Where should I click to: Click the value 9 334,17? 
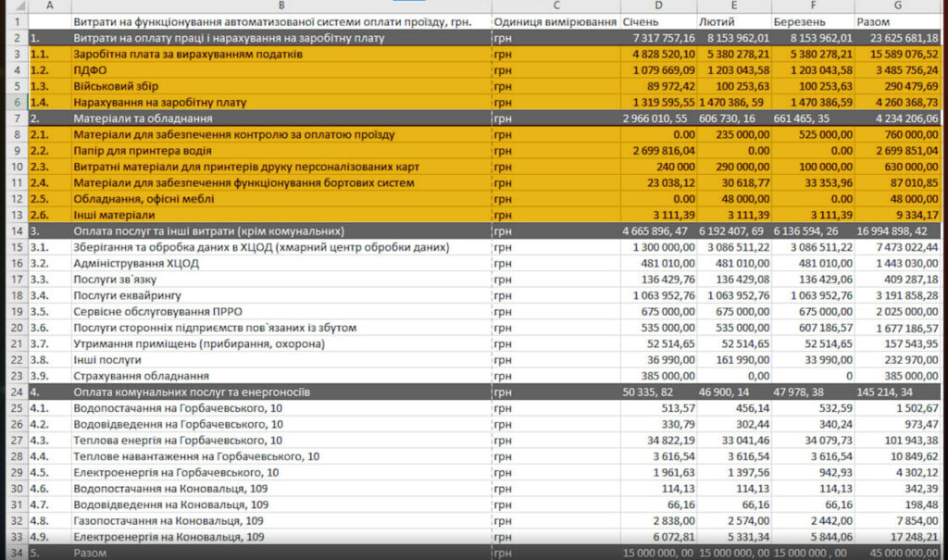(x=917, y=215)
